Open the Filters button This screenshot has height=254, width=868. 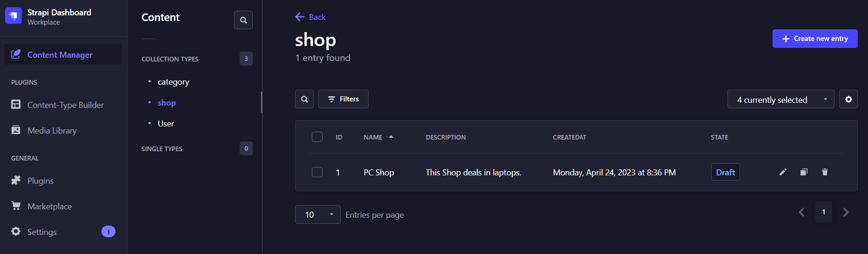(343, 99)
